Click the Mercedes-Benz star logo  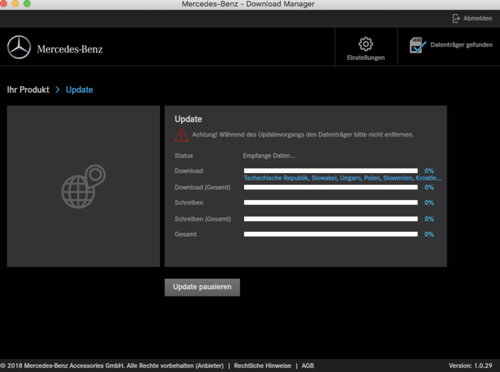tap(19, 47)
